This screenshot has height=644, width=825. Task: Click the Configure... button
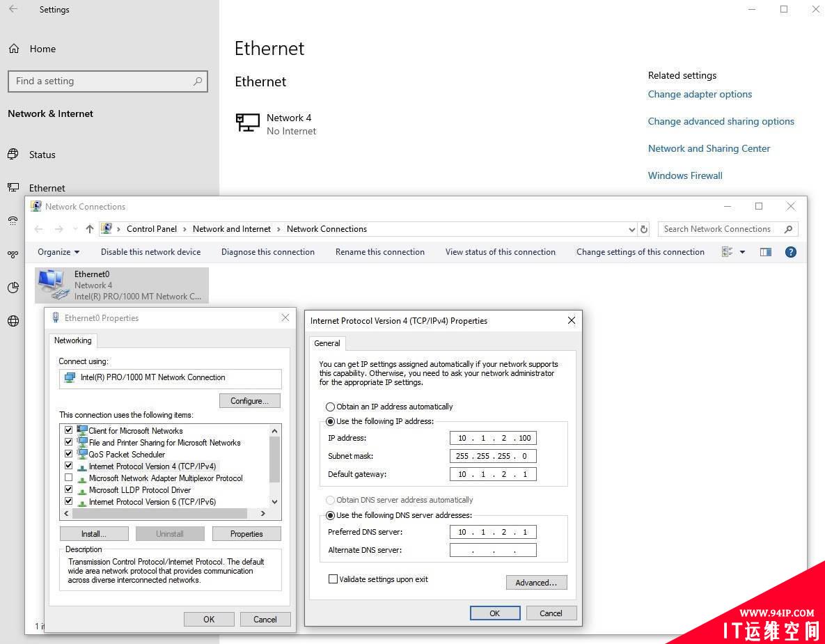pos(249,401)
